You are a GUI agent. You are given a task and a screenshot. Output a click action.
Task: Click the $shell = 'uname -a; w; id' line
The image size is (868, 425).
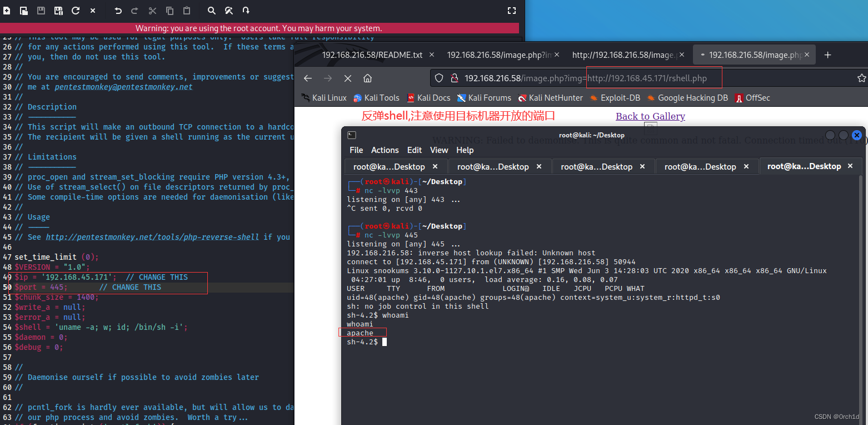(x=101, y=327)
